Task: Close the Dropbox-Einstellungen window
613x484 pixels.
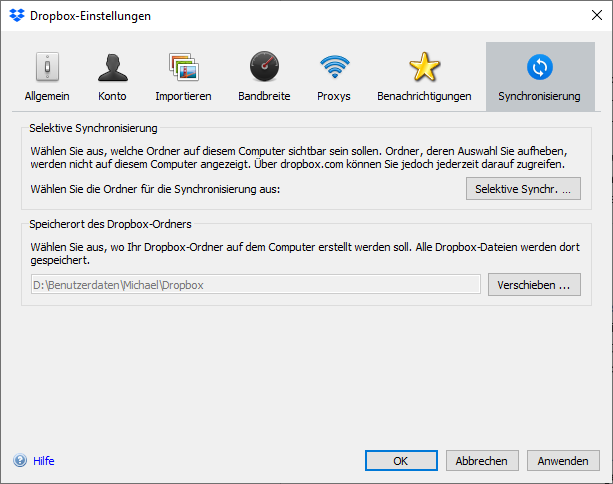Action: pos(597,15)
